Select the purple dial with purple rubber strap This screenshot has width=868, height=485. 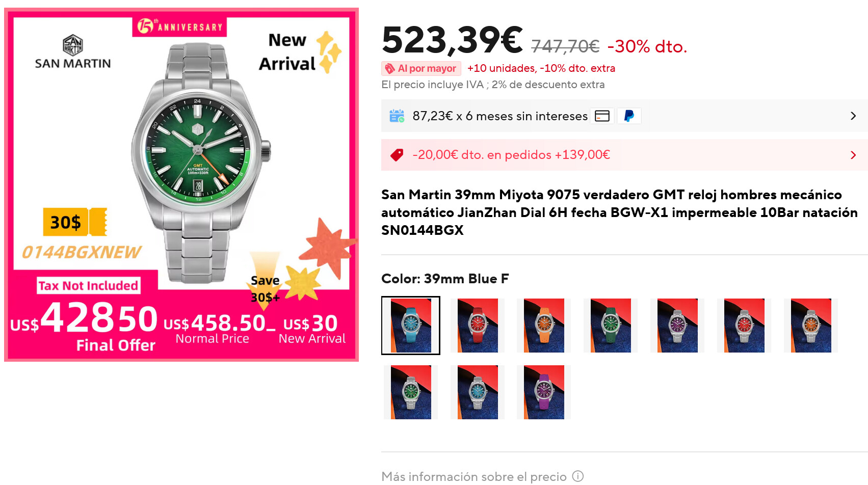[544, 392]
